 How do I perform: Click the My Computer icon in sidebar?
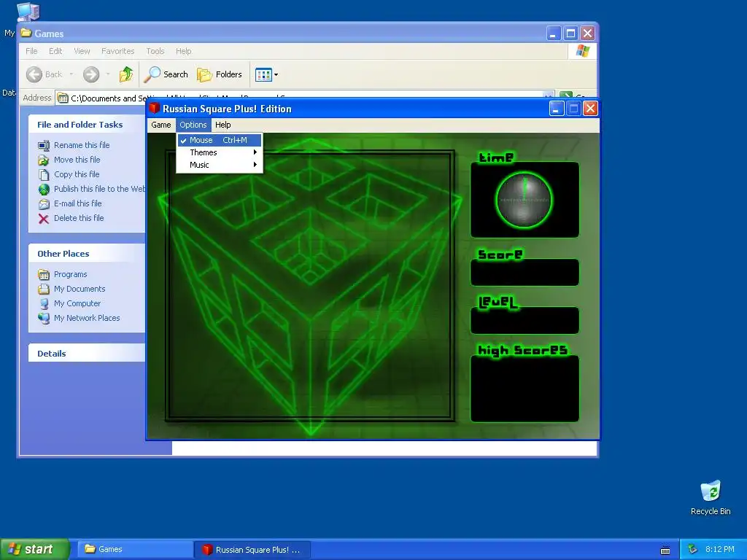pos(44,304)
